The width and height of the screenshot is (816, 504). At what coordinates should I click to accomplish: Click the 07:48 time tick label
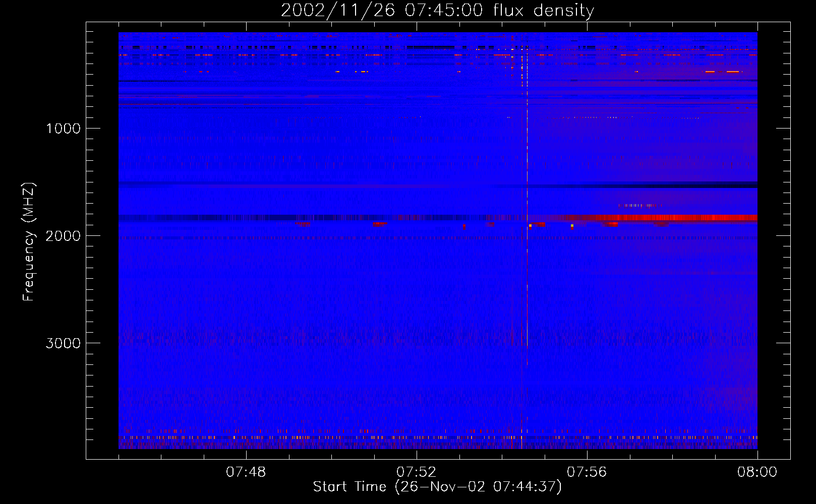(x=246, y=472)
